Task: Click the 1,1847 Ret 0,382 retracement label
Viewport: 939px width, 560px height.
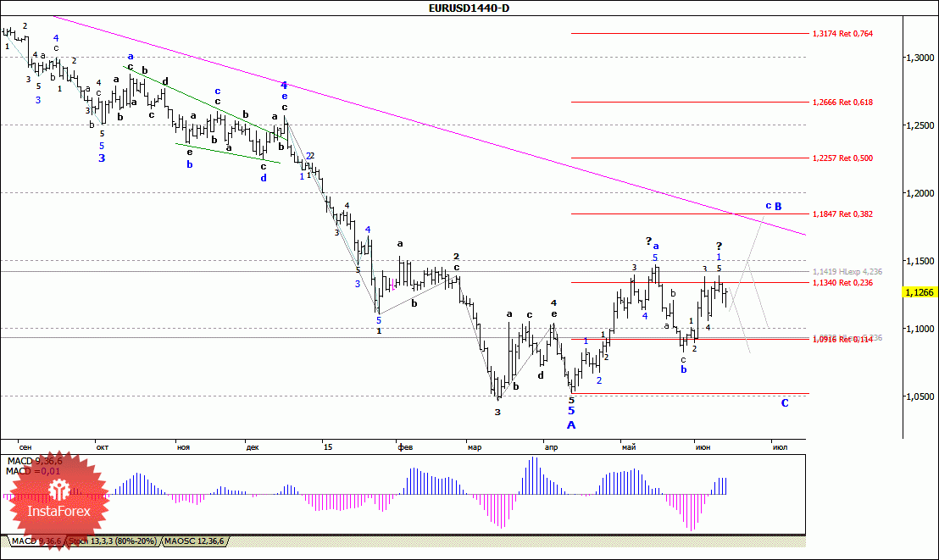Action: (x=842, y=213)
